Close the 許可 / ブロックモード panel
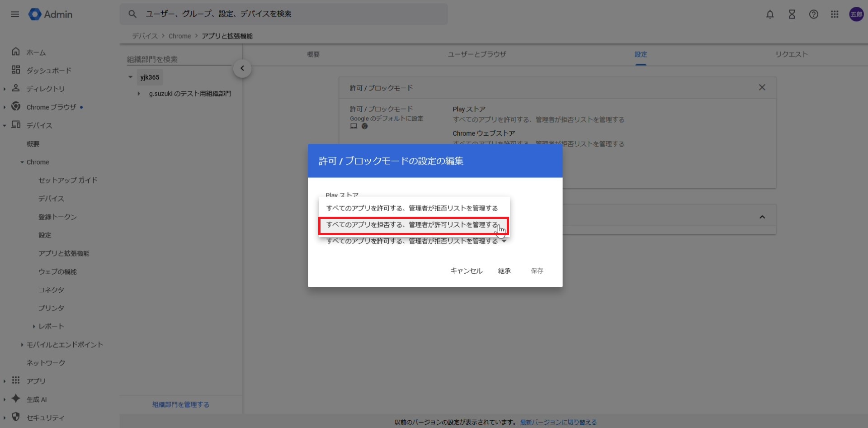The height and width of the screenshot is (428, 868). pos(762,87)
